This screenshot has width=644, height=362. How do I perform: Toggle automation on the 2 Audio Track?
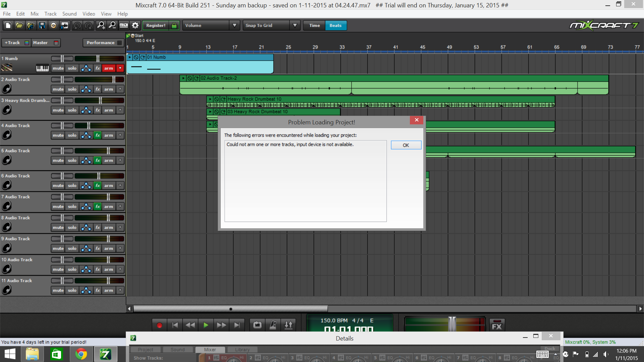click(86, 89)
